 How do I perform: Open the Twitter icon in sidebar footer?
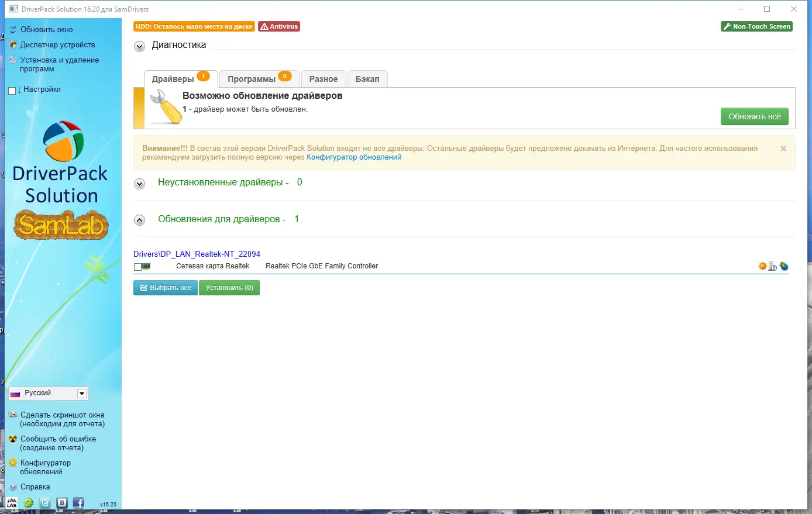45,502
